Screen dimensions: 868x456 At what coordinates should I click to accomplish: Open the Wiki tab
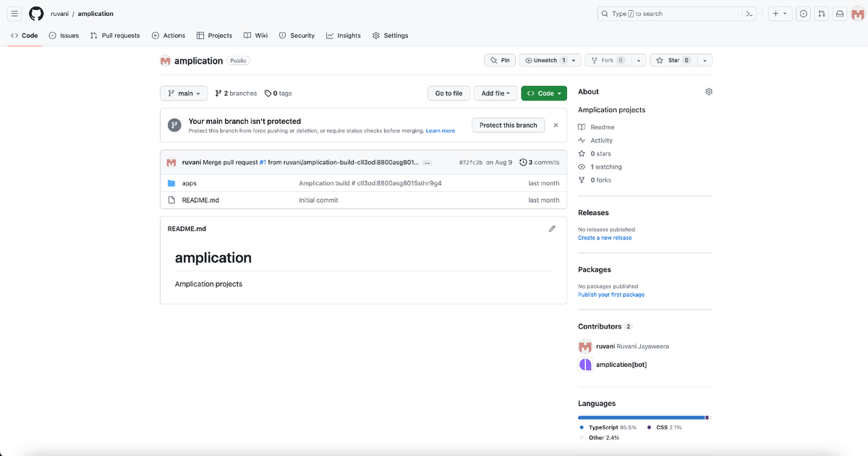[x=256, y=35]
